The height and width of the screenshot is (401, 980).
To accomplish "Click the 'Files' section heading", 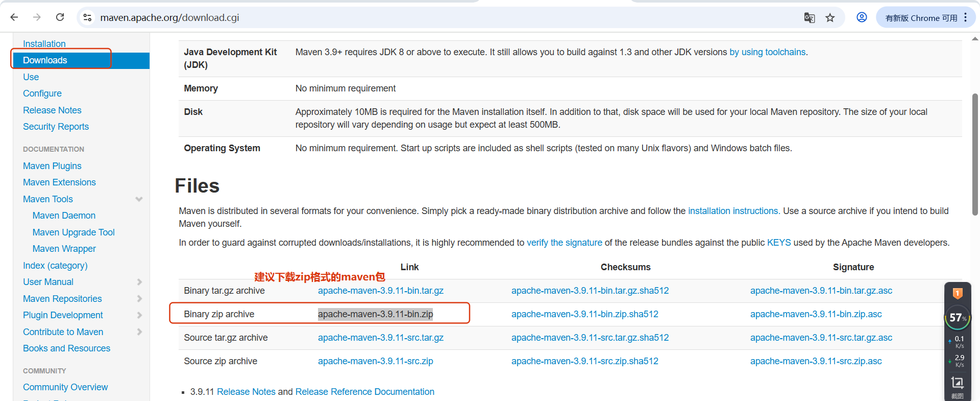I will (197, 186).
